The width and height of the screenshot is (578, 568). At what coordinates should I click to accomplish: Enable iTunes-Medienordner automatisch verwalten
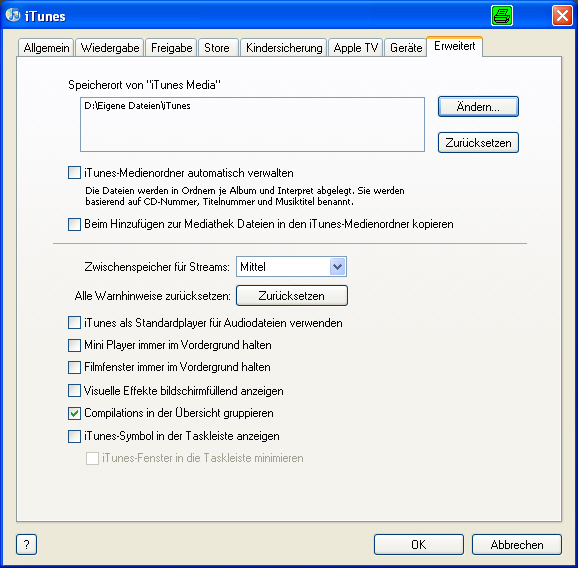74,173
